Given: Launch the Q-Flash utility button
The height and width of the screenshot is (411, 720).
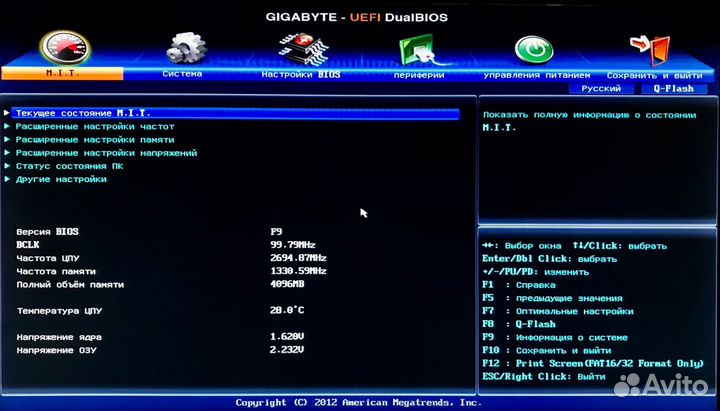Looking at the screenshot, I should click(674, 89).
